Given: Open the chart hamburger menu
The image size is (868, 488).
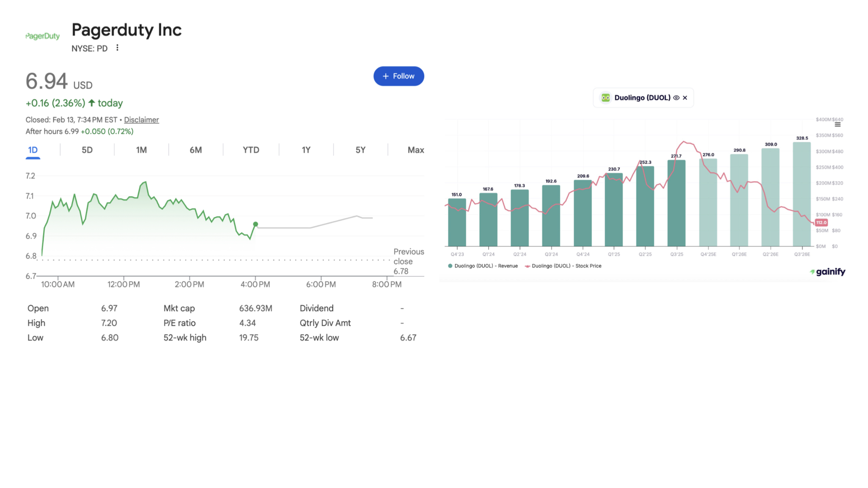Looking at the screenshot, I should tap(837, 124).
